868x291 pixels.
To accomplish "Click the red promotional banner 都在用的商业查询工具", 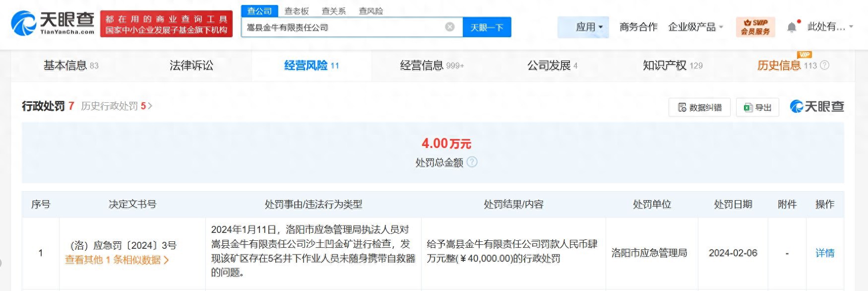I will (166, 24).
